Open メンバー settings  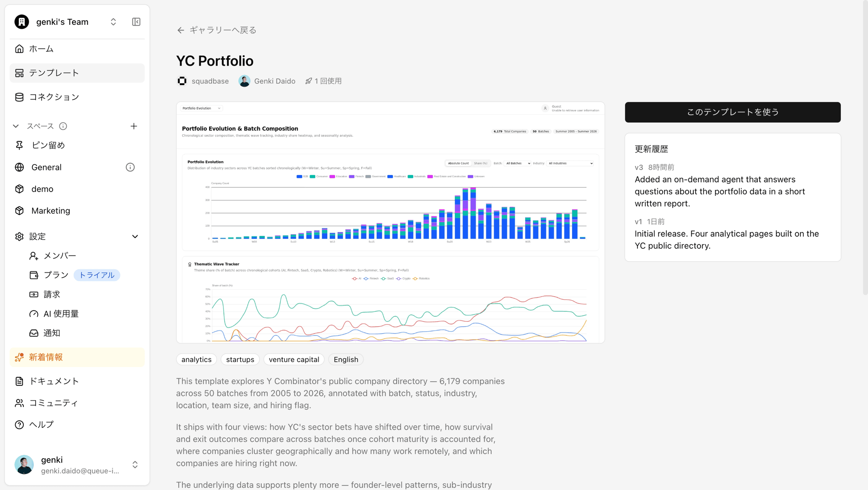point(60,256)
